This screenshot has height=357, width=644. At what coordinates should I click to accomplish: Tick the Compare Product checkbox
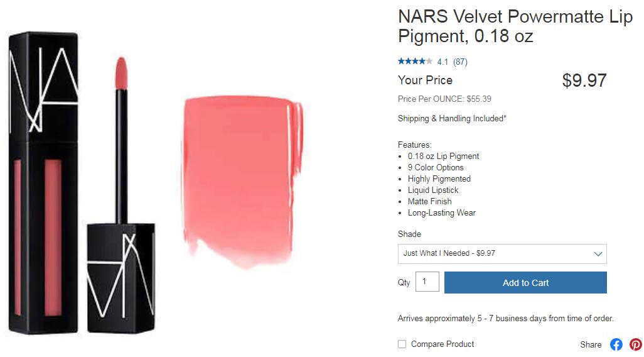402,344
